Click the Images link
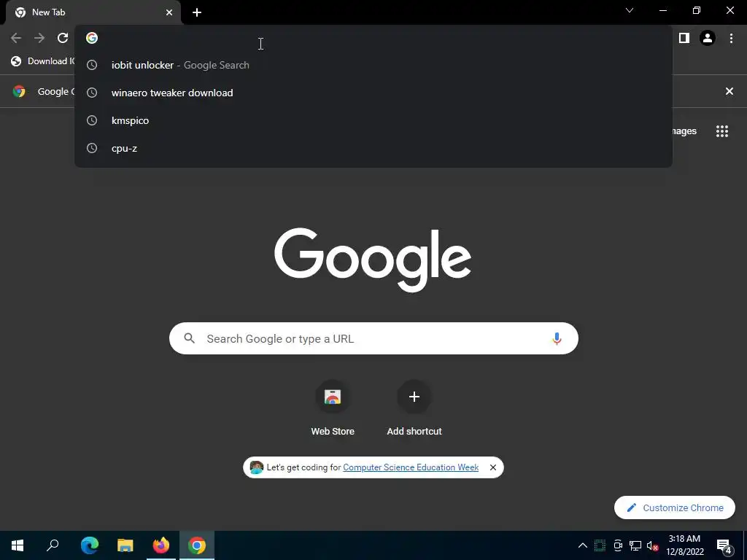 (684, 131)
